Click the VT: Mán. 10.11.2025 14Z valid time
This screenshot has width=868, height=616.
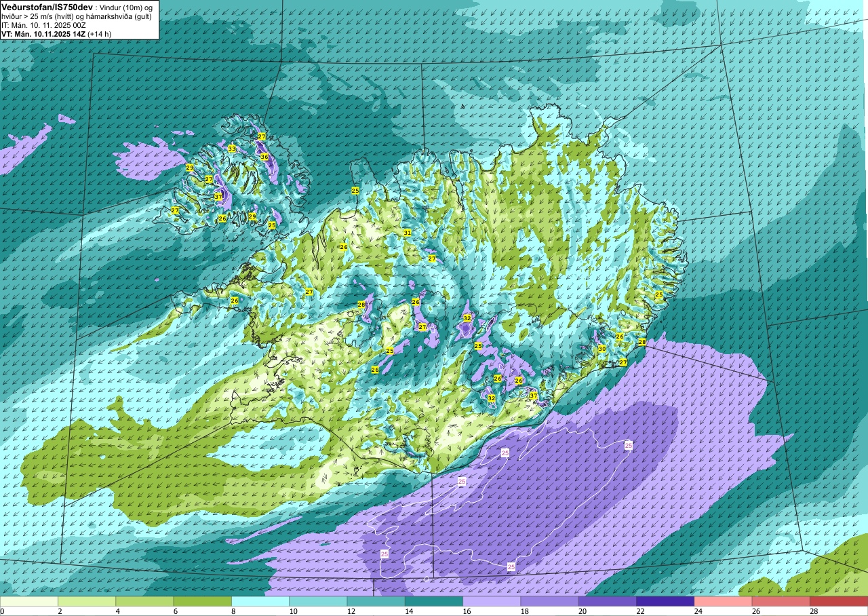coord(43,33)
